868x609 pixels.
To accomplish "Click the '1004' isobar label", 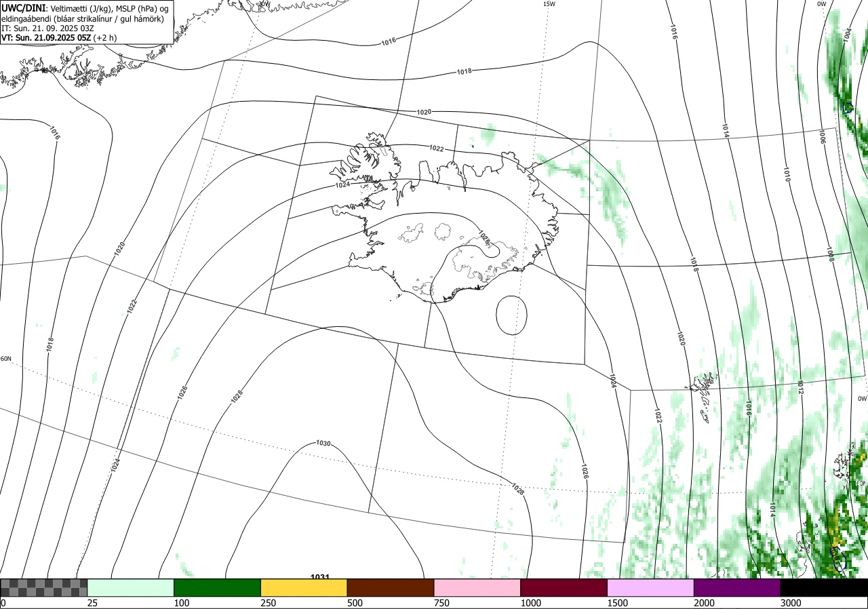I will click(x=848, y=35).
